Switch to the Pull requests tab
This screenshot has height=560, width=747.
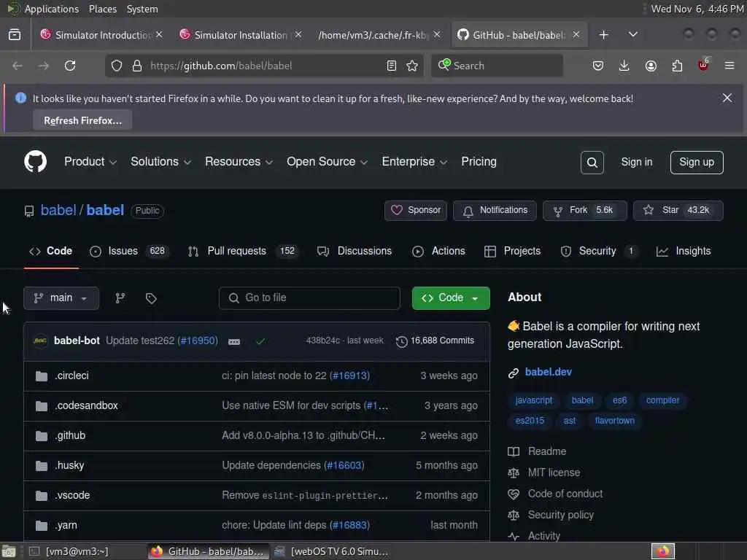243,251
